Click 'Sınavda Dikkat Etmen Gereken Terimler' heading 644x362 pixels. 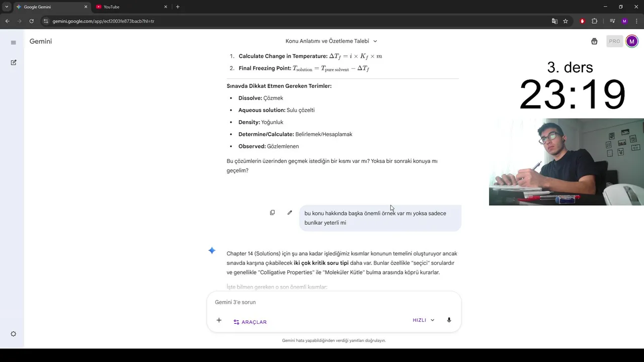click(x=279, y=86)
